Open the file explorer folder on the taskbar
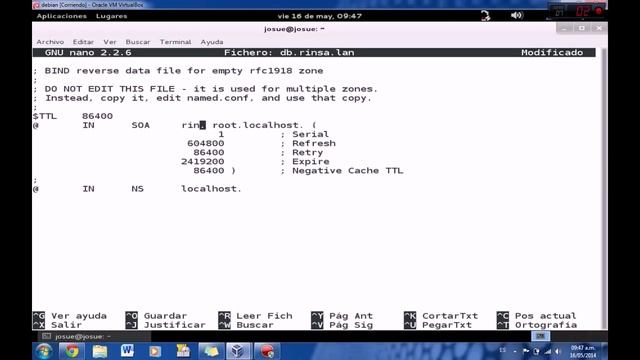This screenshot has height=360, width=640. (x=100, y=351)
